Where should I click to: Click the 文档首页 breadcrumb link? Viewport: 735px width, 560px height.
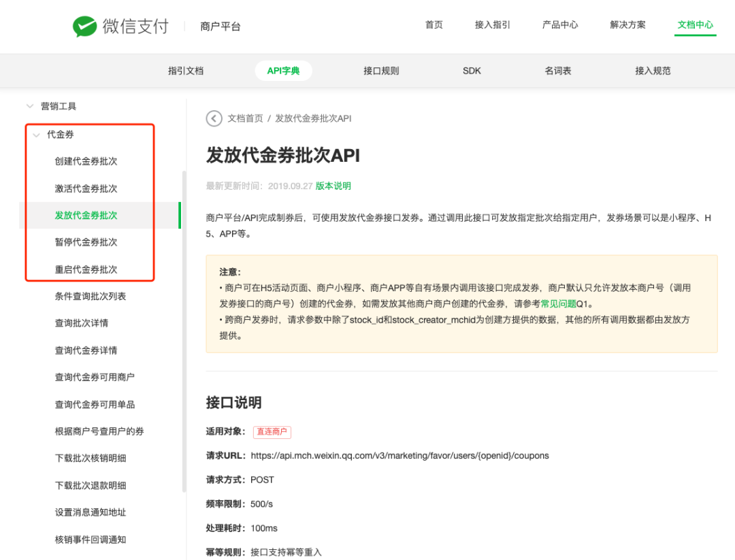(245, 118)
